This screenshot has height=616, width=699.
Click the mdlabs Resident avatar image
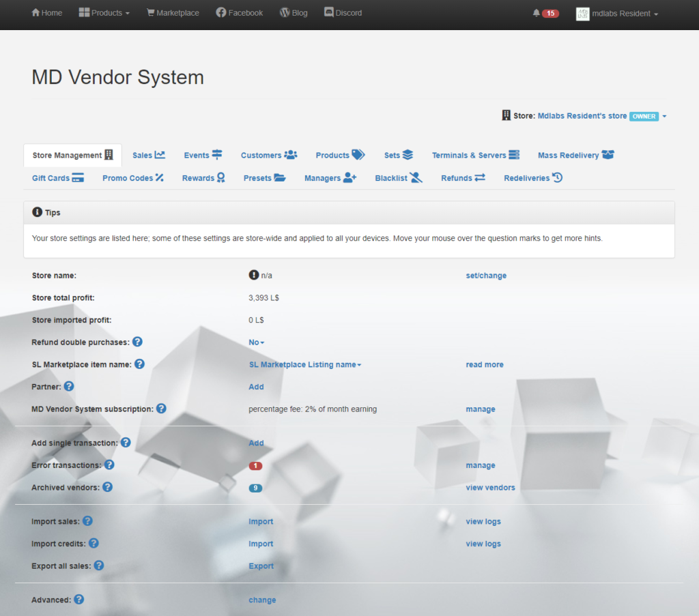[x=582, y=14]
